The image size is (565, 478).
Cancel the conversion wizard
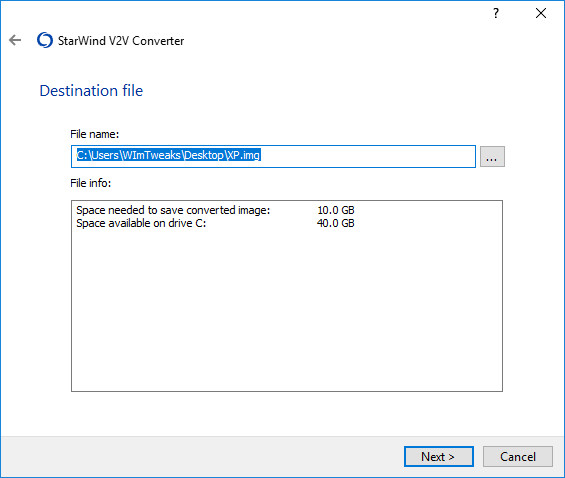tap(517, 456)
